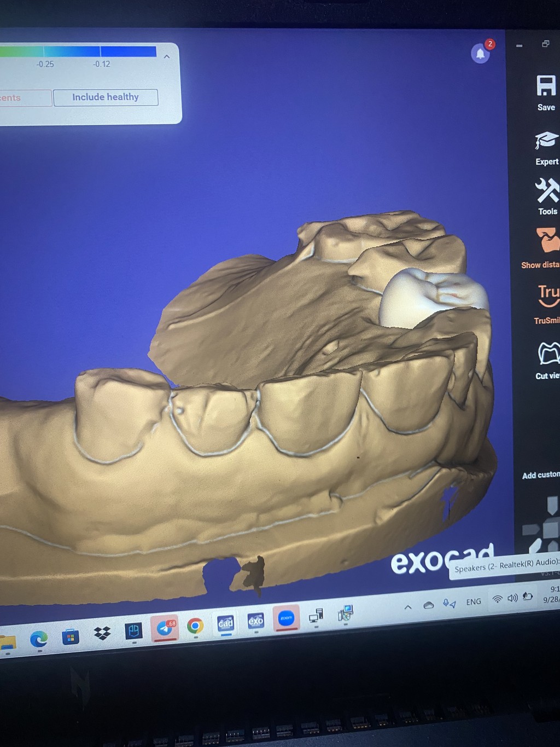560x747 pixels.
Task: Open Zoom from the taskbar
Action: coord(287,618)
